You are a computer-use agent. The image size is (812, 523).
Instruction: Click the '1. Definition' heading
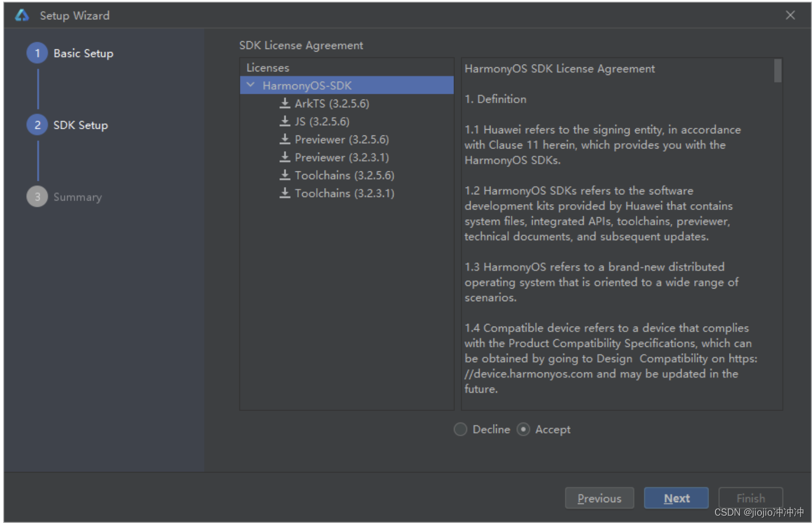pyautogui.click(x=496, y=99)
